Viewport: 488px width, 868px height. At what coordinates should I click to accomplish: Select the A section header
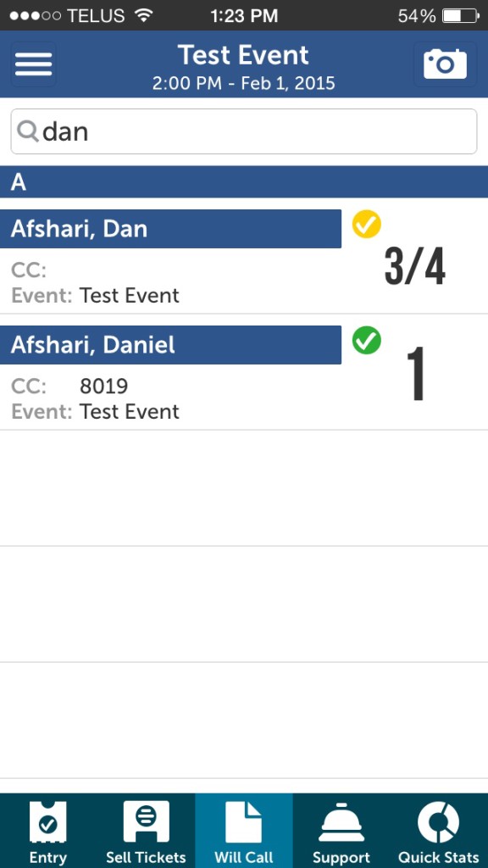click(244, 181)
